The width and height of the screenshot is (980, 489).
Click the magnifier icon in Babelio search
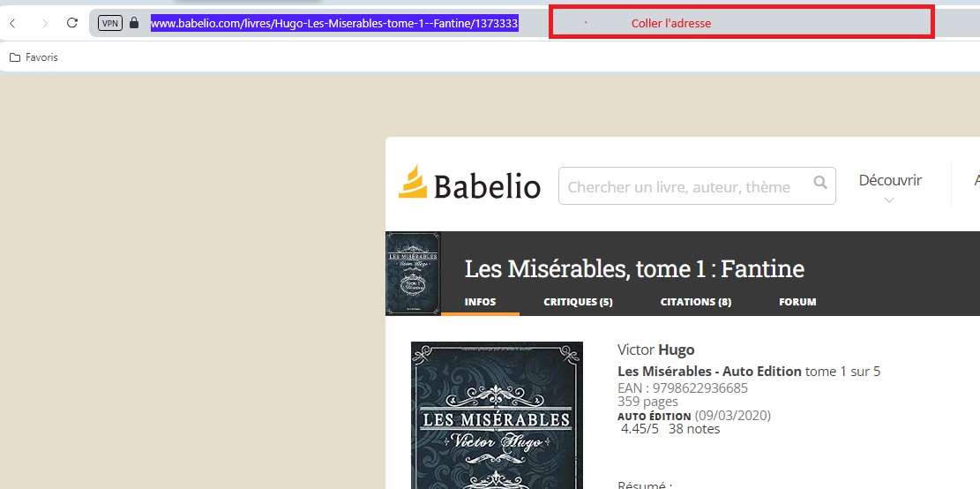(820, 184)
